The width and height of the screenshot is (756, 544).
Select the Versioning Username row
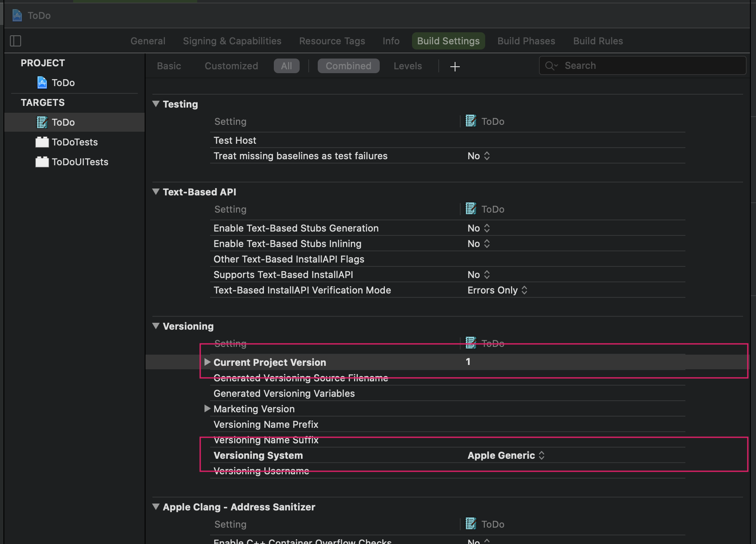point(448,471)
